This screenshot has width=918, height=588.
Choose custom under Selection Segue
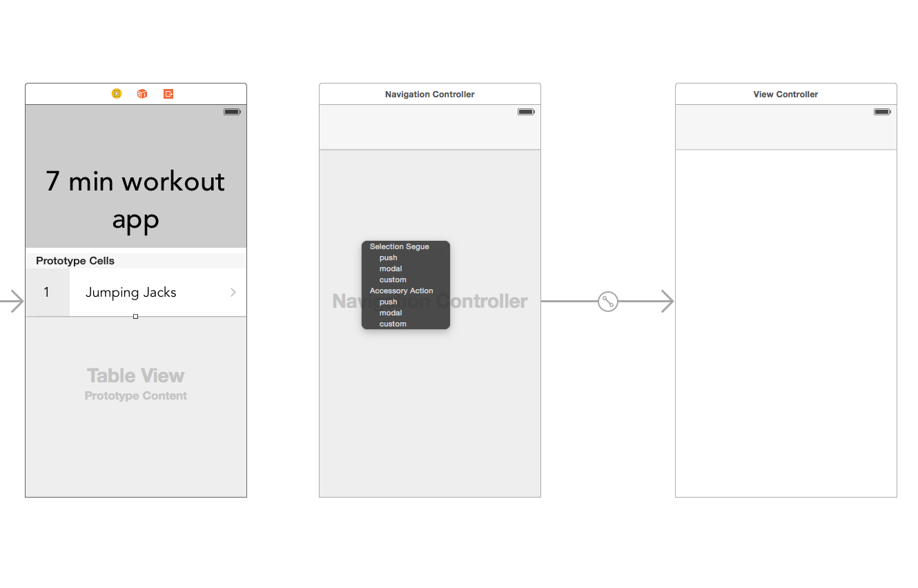coord(393,280)
